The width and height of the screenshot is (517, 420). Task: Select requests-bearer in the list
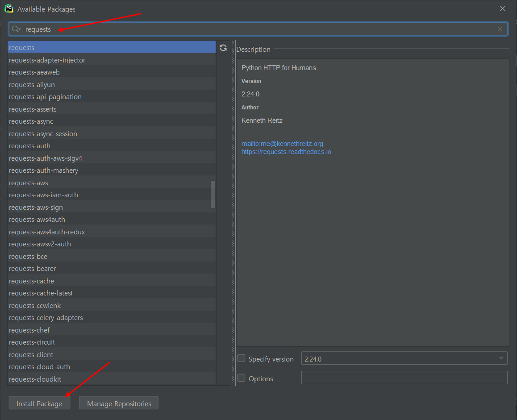pos(112,269)
